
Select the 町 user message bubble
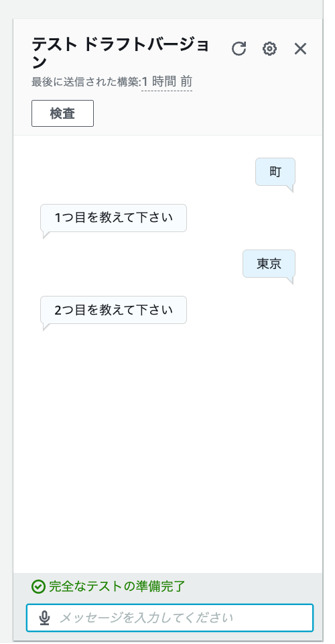coord(275,172)
